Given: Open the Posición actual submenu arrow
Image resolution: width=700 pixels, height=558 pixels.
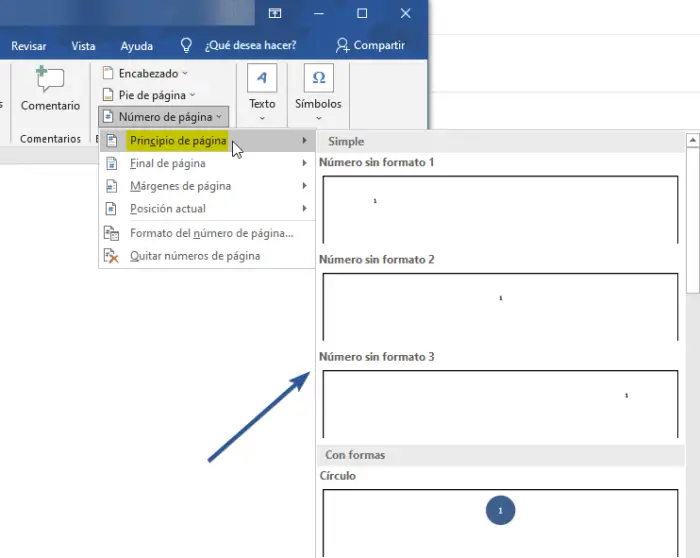Looking at the screenshot, I should coord(304,208).
